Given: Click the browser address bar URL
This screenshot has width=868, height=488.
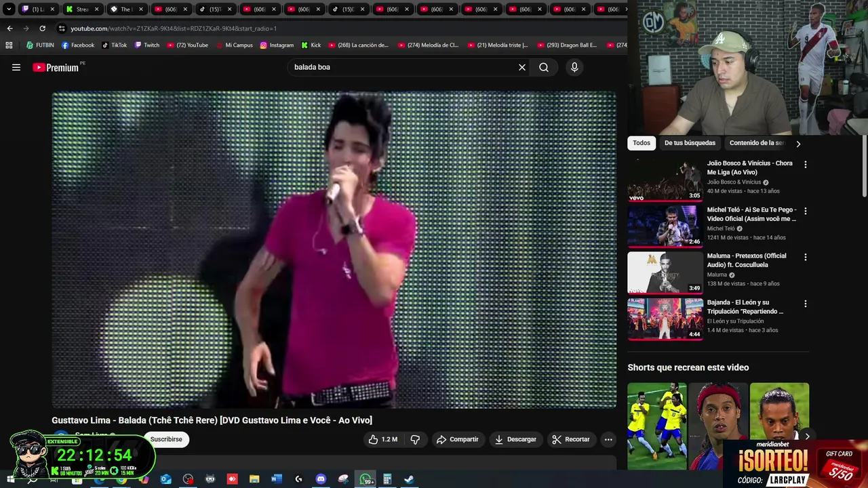Looking at the screenshot, I should point(174,28).
